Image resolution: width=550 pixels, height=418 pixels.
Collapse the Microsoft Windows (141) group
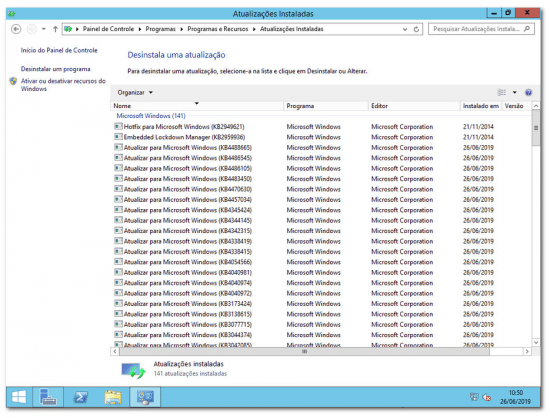(151, 116)
